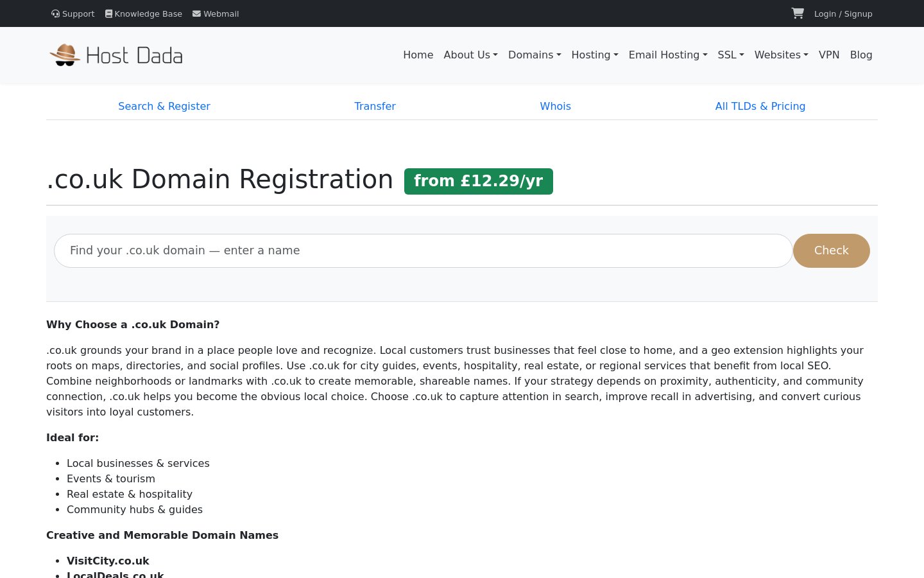Expand the About Us dropdown
Image resolution: width=924 pixels, height=578 pixels.
471,55
